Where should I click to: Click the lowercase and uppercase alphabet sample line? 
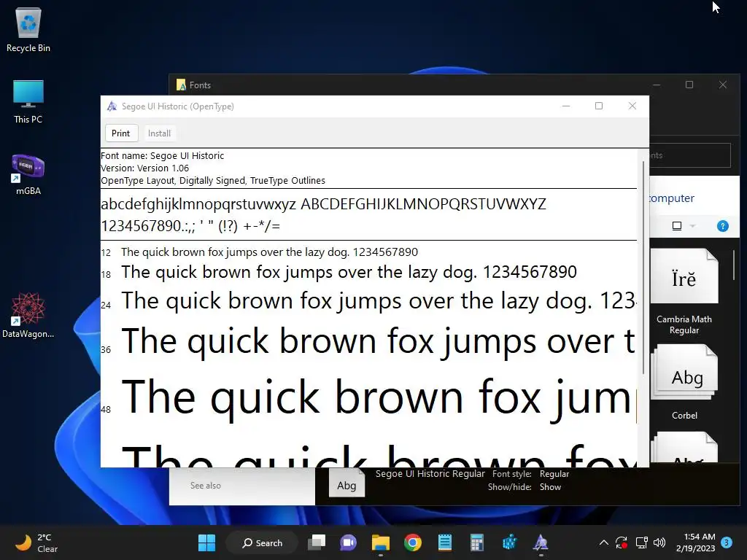[323, 204]
